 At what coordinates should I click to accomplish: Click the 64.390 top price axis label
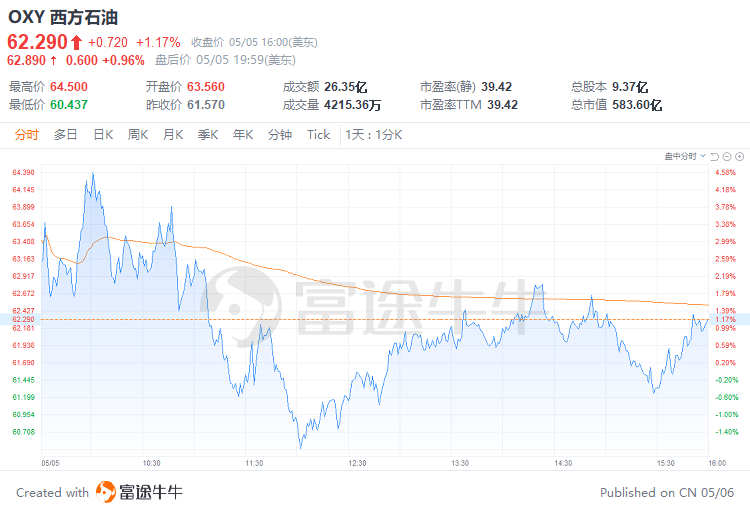pyautogui.click(x=23, y=173)
